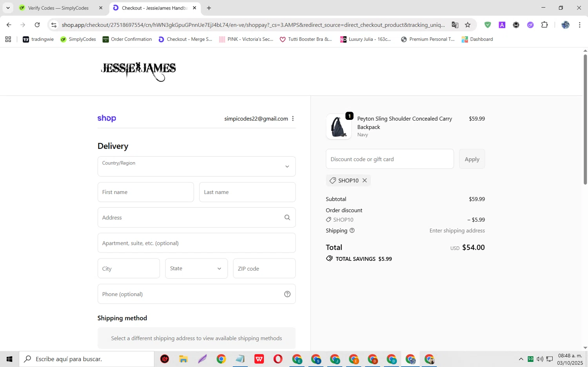This screenshot has height=367, width=588.
Task: Click the Windows taskbar search box
Action: click(x=87, y=359)
